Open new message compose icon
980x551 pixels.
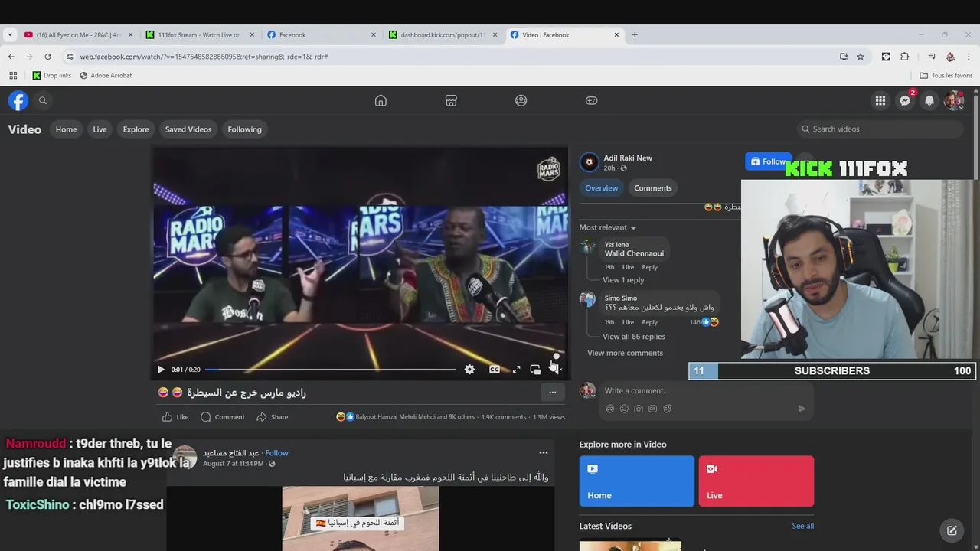tap(952, 530)
